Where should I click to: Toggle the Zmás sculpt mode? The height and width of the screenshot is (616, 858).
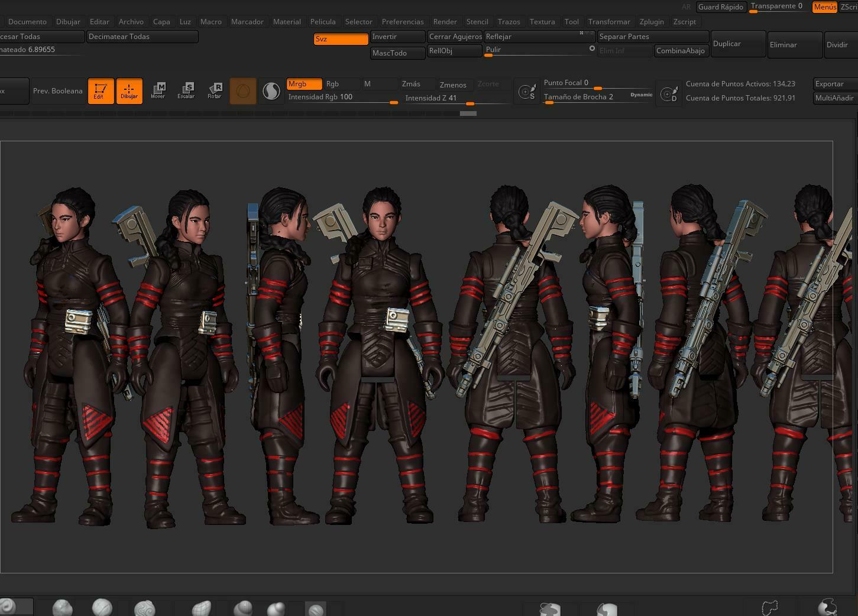click(417, 84)
